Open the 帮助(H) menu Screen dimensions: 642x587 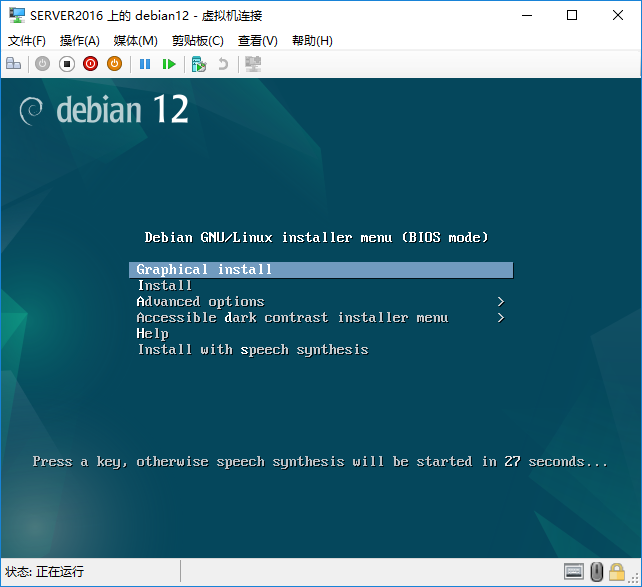[x=312, y=41]
